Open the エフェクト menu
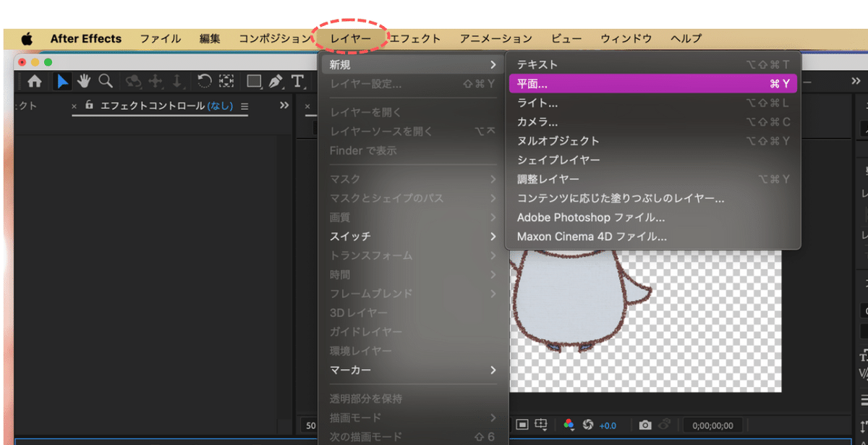The image size is (868, 445). (x=415, y=39)
